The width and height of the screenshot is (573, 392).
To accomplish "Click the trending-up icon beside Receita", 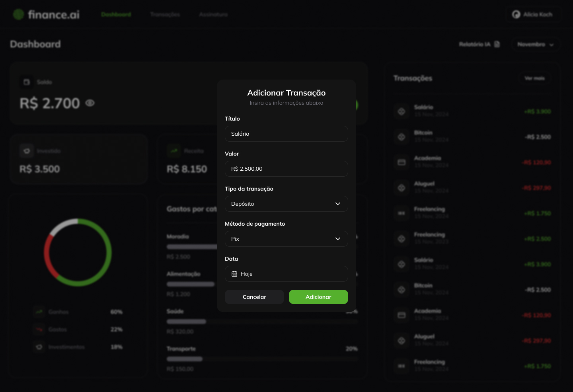I will point(174,151).
